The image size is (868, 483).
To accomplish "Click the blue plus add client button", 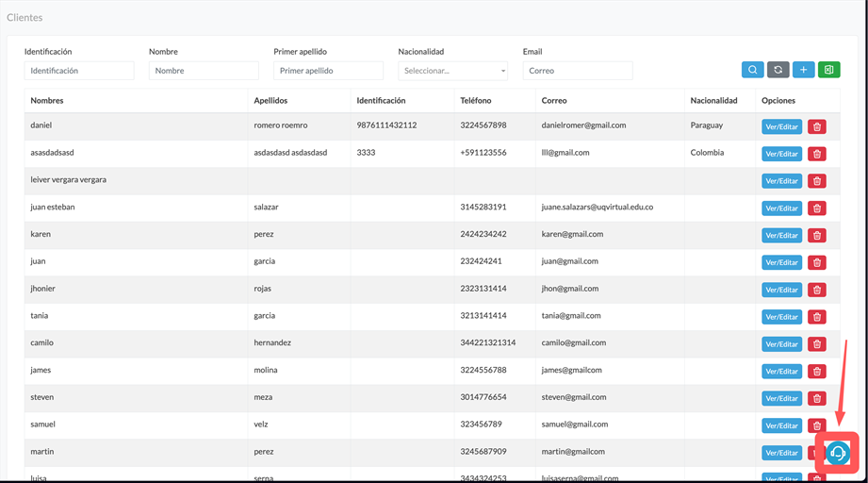I will pos(803,70).
